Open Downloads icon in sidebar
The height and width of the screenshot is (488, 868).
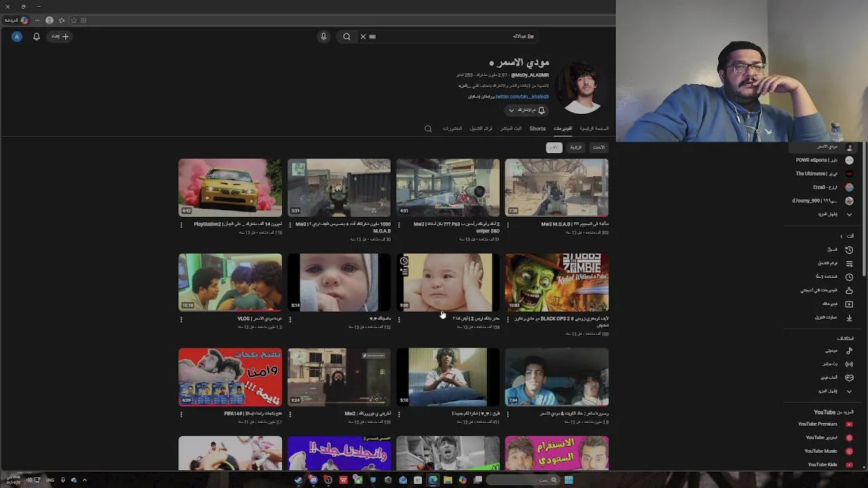click(x=849, y=317)
